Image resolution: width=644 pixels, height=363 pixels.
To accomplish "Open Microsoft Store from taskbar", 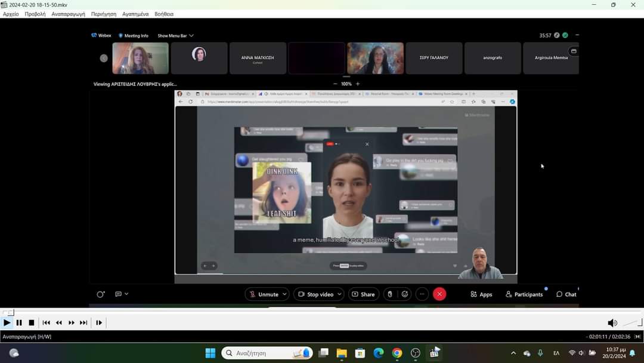I will coord(360,353).
